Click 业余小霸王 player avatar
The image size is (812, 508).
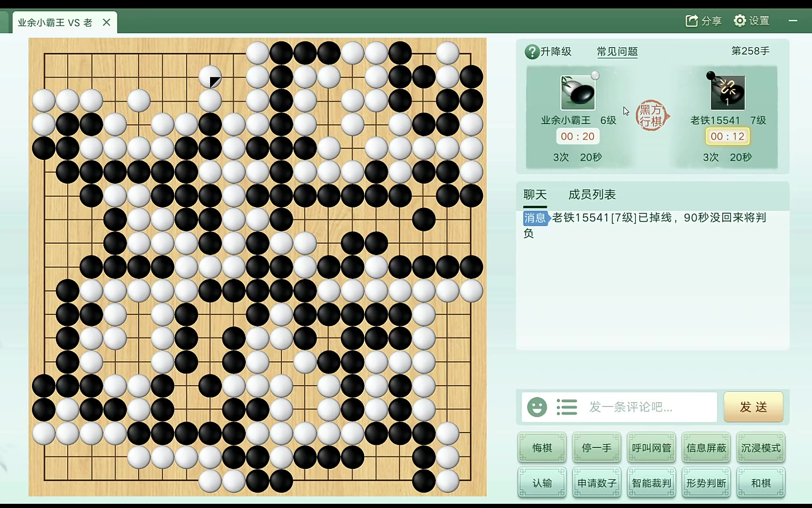[x=578, y=93]
